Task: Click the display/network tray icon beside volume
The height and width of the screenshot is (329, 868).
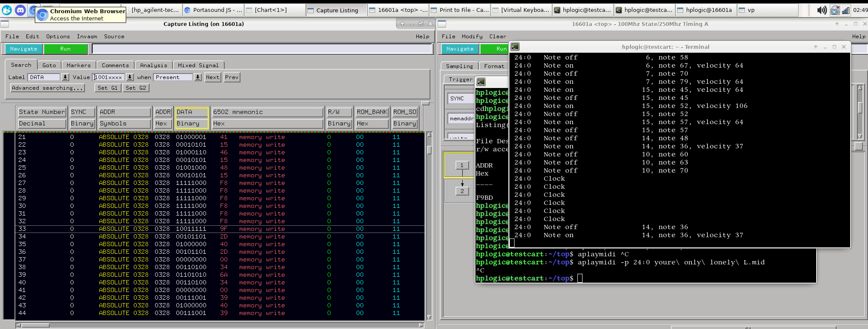Action: [835, 10]
